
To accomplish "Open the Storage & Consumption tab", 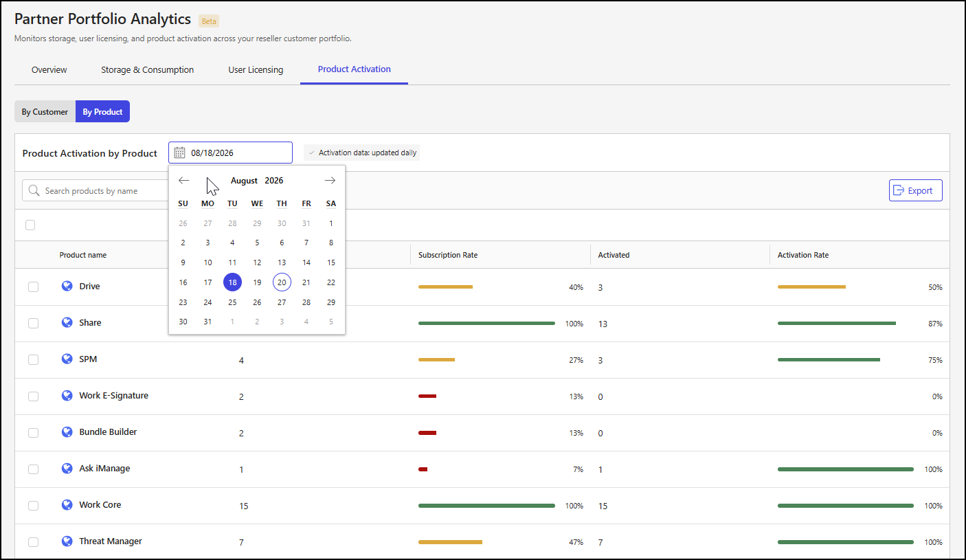I will click(x=147, y=69).
